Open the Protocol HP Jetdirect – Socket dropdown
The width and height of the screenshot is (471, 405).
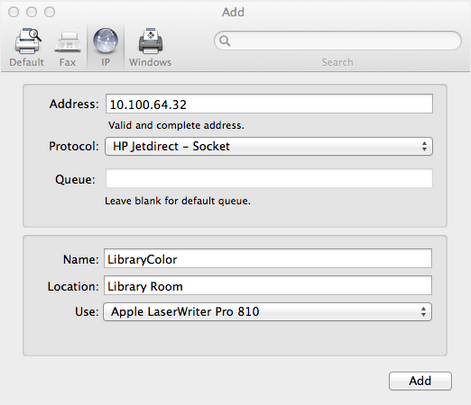click(x=269, y=147)
